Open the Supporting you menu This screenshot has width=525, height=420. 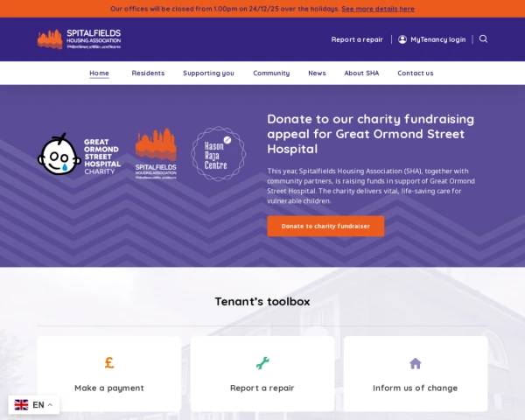coord(208,73)
